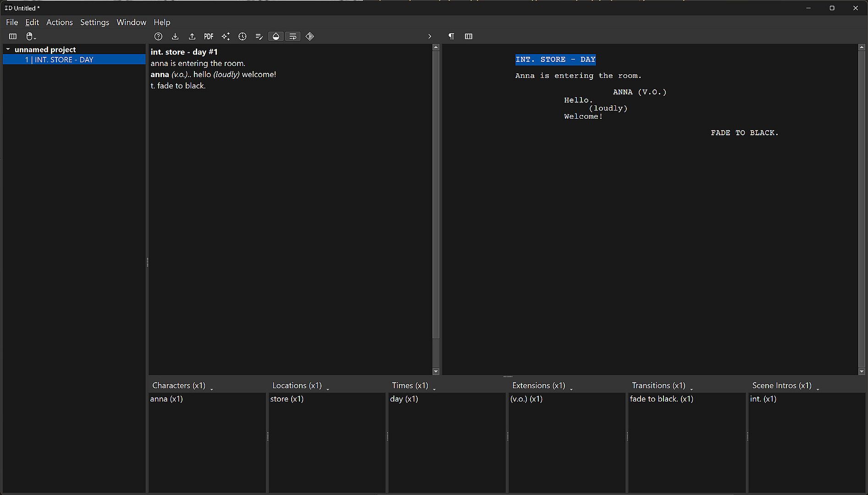Click the upload arrow toolbar icon

point(192,37)
